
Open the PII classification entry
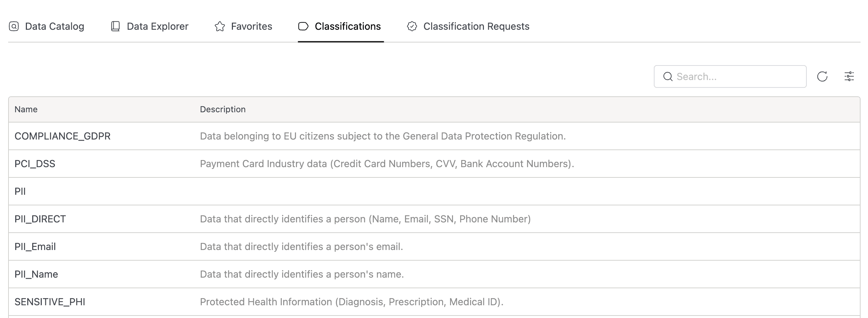pos(20,191)
